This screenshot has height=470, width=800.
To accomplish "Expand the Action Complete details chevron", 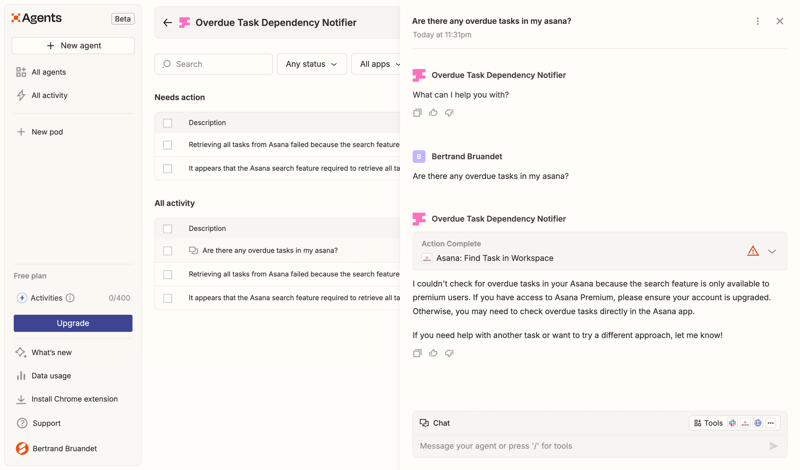I will click(x=772, y=251).
